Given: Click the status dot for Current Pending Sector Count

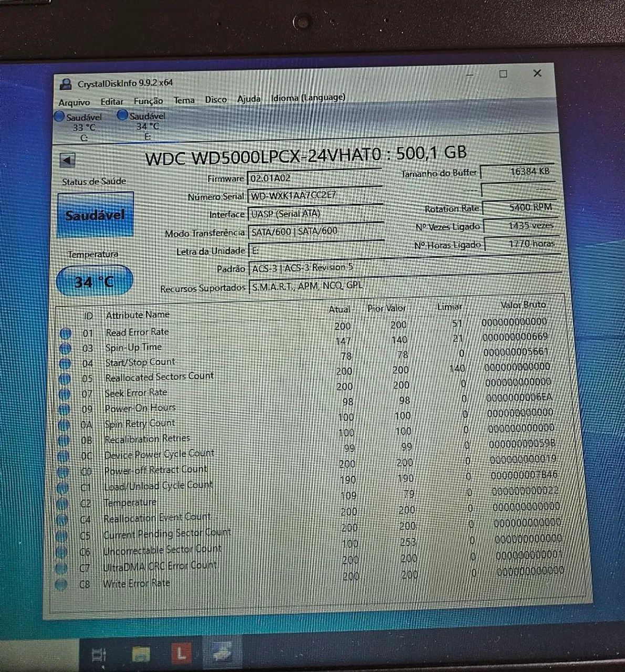Looking at the screenshot, I should (61, 537).
